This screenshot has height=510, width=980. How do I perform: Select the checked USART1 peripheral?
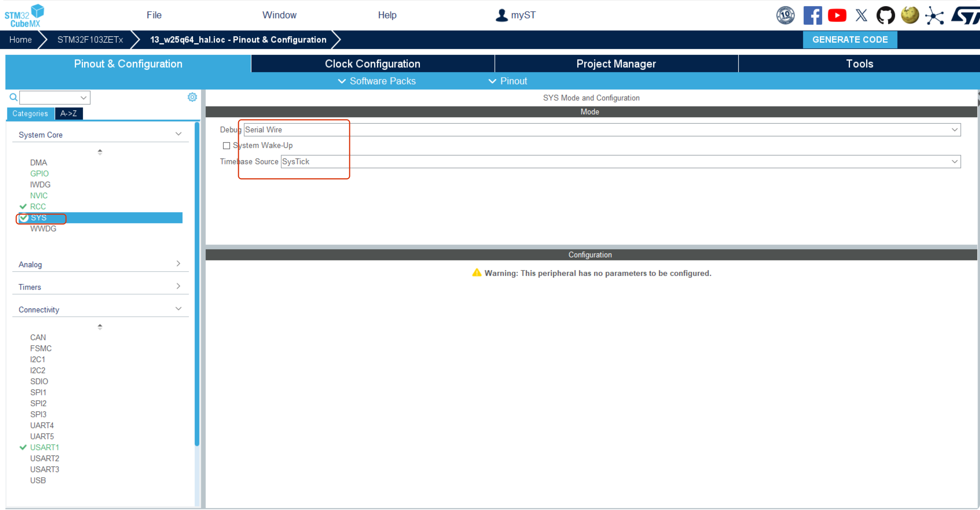[x=44, y=447]
